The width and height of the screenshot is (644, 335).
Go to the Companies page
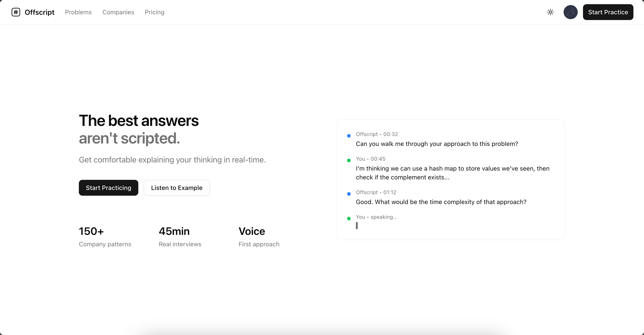pos(118,12)
